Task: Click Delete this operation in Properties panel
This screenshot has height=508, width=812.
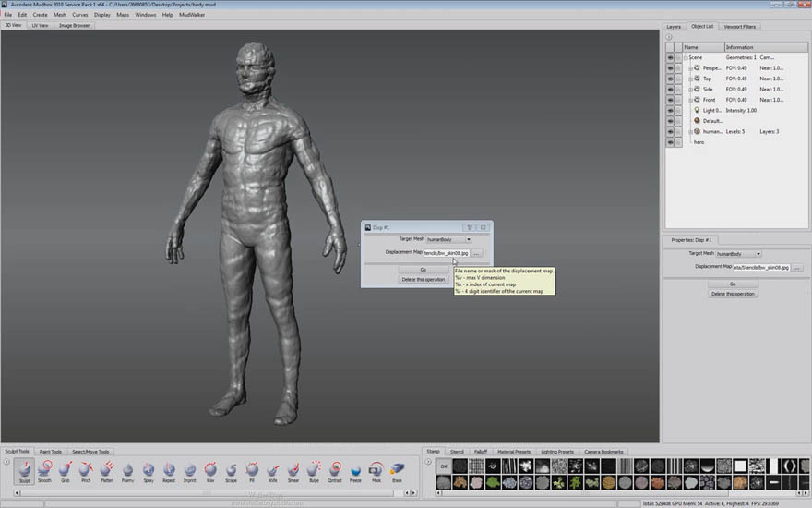Action: 733,294
